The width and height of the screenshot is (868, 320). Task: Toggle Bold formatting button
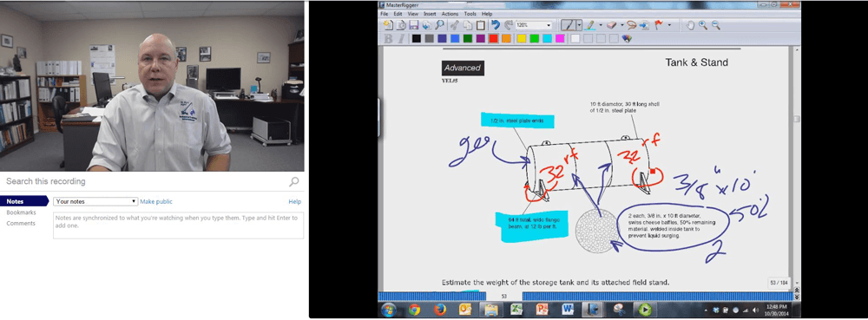[388, 38]
